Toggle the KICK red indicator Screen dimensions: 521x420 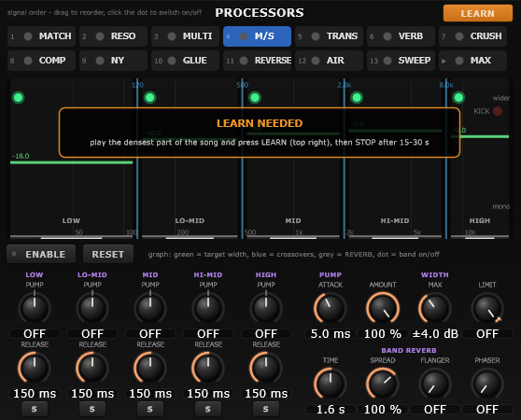click(x=498, y=111)
